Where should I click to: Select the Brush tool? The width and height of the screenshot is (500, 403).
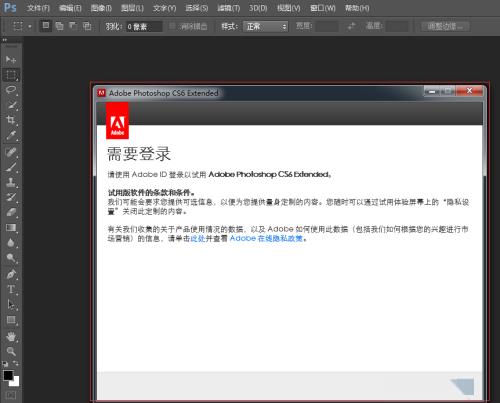point(11,167)
